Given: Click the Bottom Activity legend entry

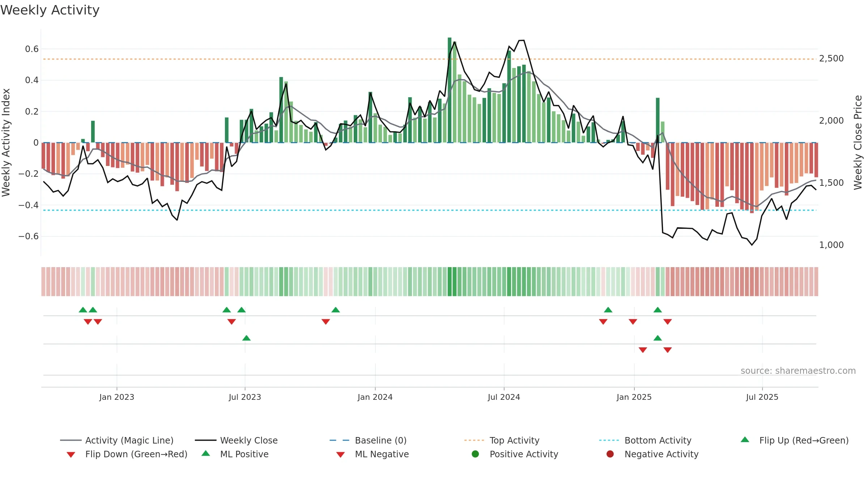Looking at the screenshot, I should pyautogui.click(x=645, y=440).
